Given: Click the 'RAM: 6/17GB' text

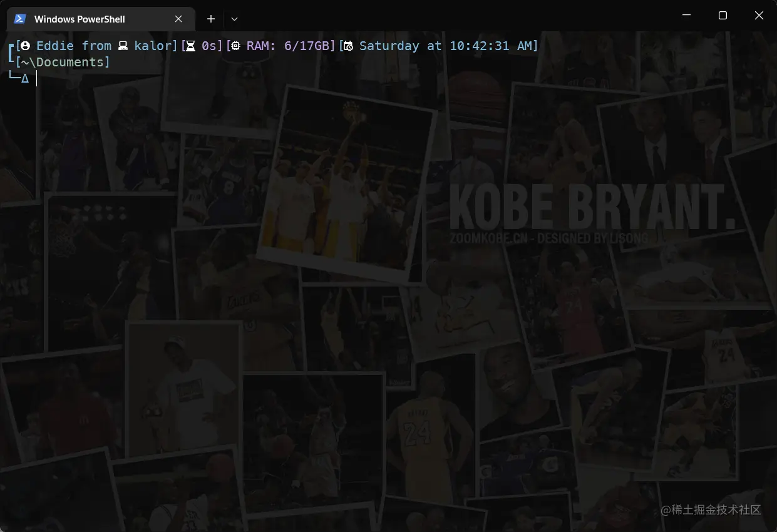Looking at the screenshot, I should [288, 46].
